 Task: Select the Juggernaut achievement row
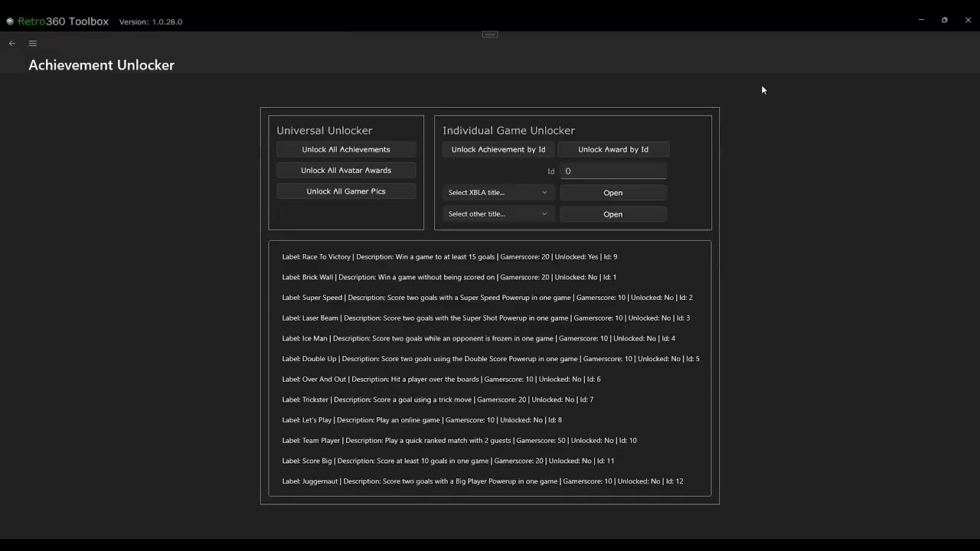[490, 481]
